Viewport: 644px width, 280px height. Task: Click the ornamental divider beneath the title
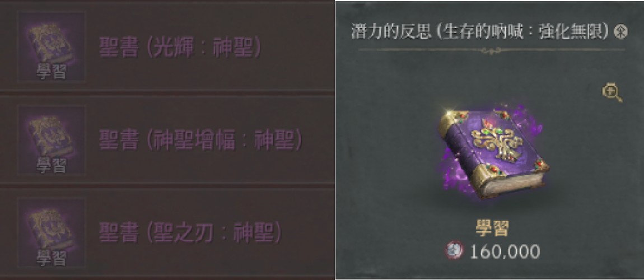[x=492, y=50]
